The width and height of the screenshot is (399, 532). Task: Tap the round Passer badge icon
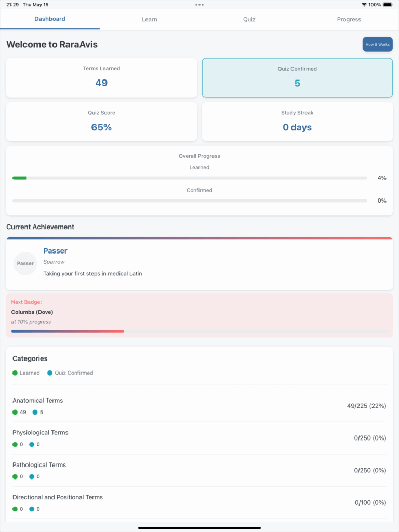(25, 263)
